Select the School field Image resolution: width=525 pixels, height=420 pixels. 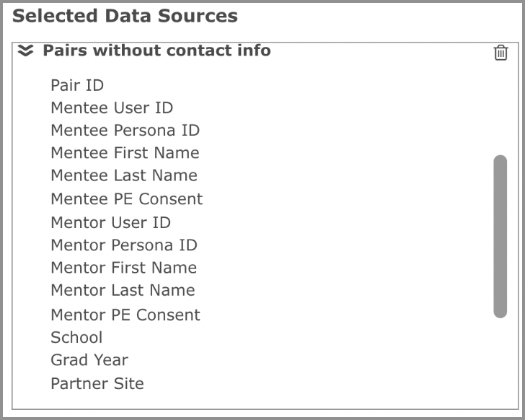tap(76, 337)
